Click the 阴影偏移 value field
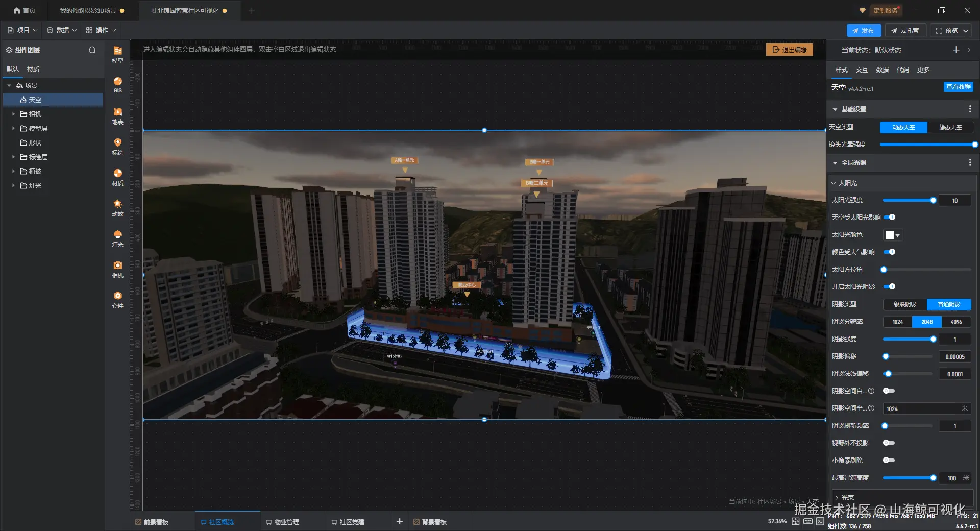980x531 pixels. click(954, 356)
